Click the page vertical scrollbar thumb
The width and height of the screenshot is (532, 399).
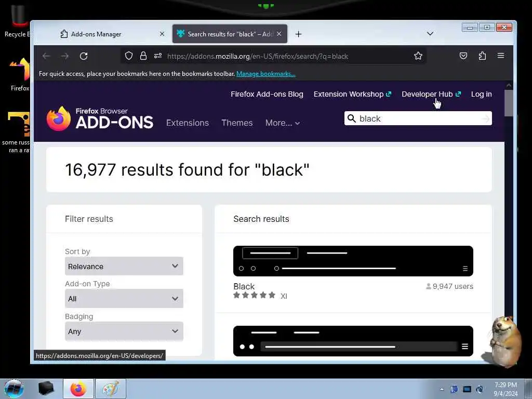click(509, 103)
